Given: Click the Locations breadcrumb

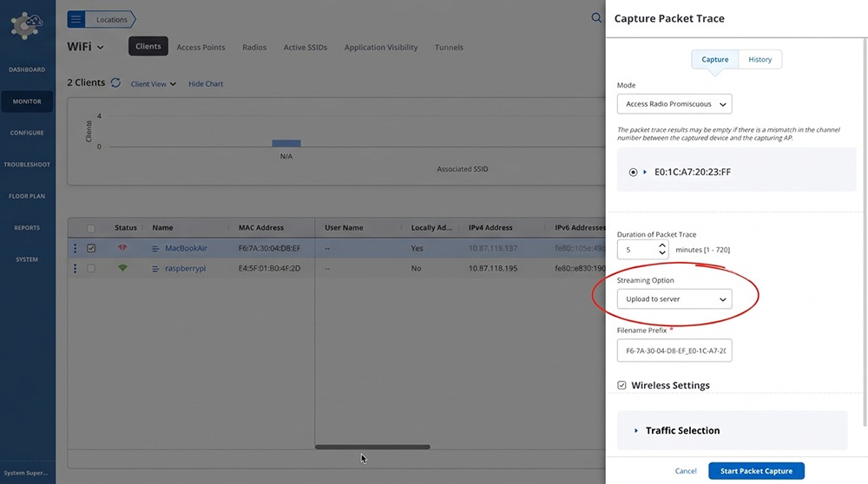Looking at the screenshot, I should tap(112, 19).
